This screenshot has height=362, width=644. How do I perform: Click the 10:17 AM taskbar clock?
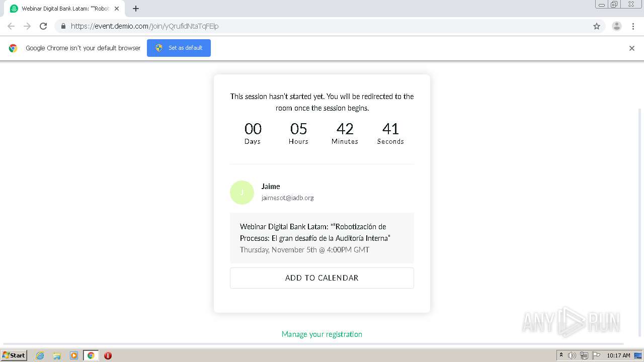click(x=618, y=355)
